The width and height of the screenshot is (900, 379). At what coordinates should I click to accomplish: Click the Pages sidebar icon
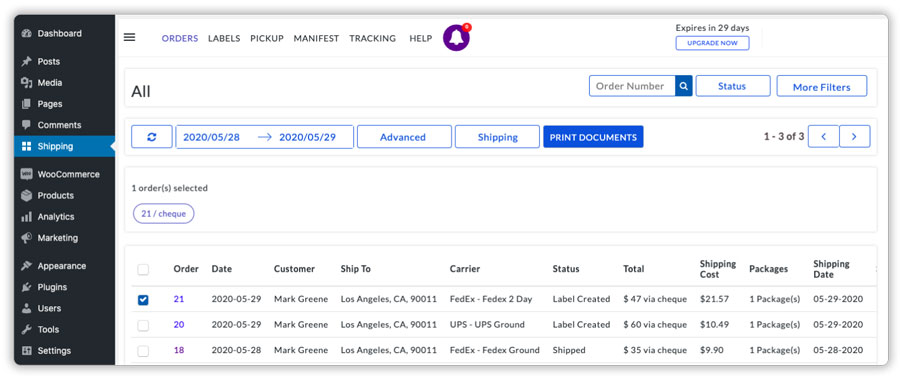point(26,104)
